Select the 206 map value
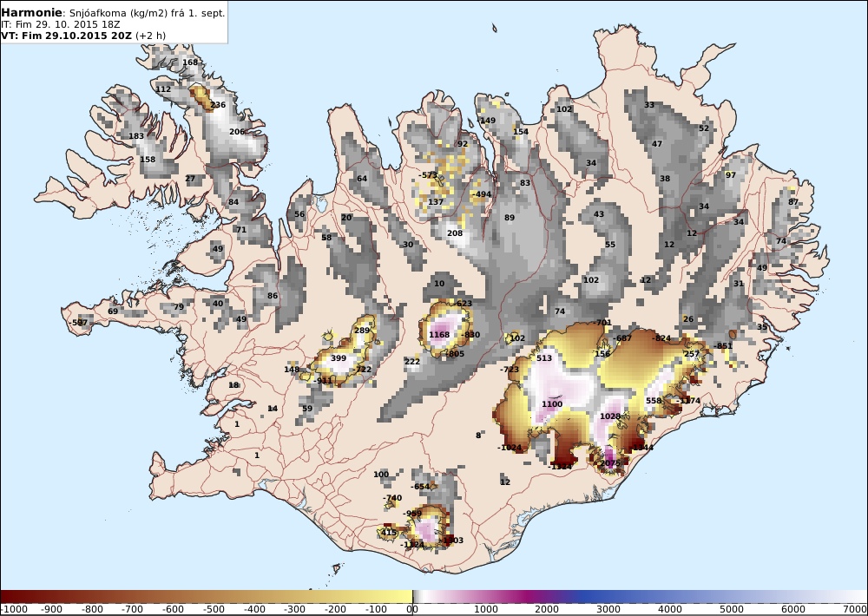The image size is (868, 616). click(237, 131)
